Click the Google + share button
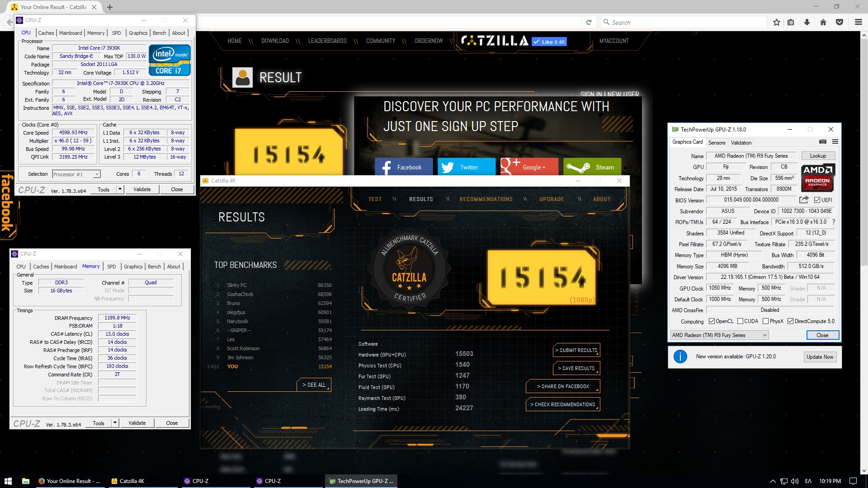Viewport: 868px width, 488px height. point(529,167)
